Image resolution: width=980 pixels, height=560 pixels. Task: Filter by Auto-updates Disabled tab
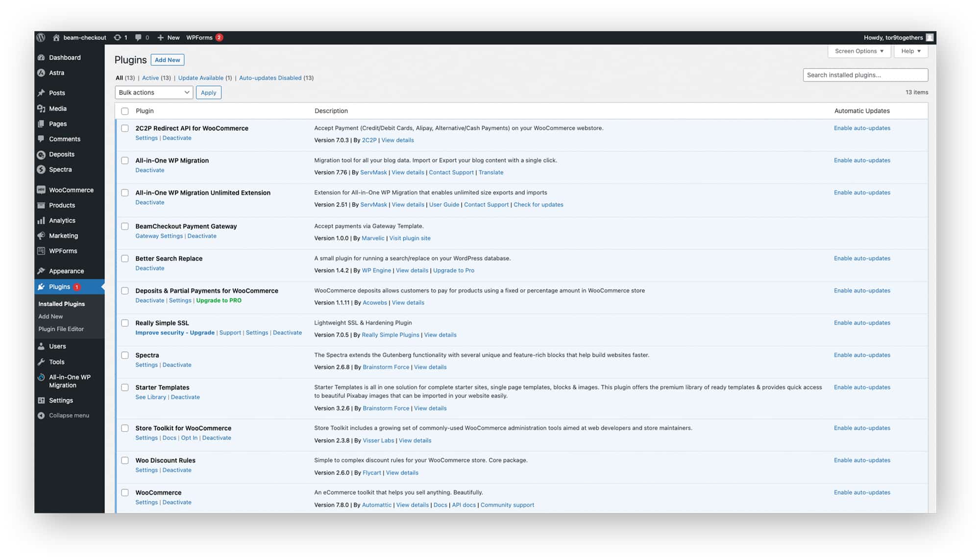[x=270, y=78]
